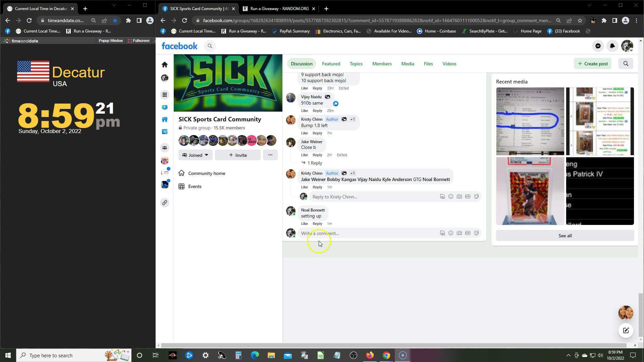This screenshot has height=362, width=644.
Task: Click the Create post button
Action: (593, 64)
